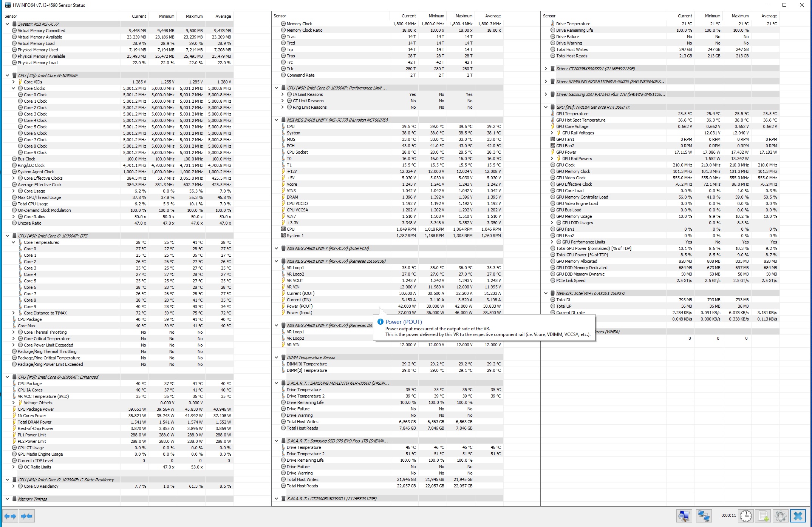812x527 pixels.
Task: Select the Total GPU Power [% of TDP] row
Action: 661,255
